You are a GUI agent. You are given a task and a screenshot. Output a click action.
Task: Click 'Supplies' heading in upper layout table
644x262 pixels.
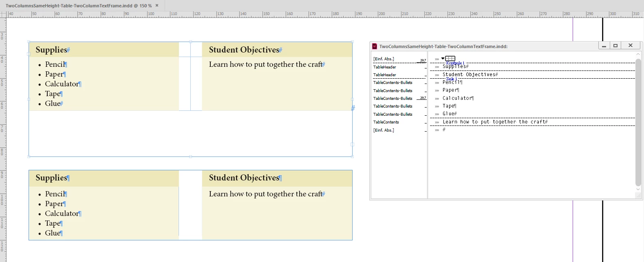tap(51, 50)
